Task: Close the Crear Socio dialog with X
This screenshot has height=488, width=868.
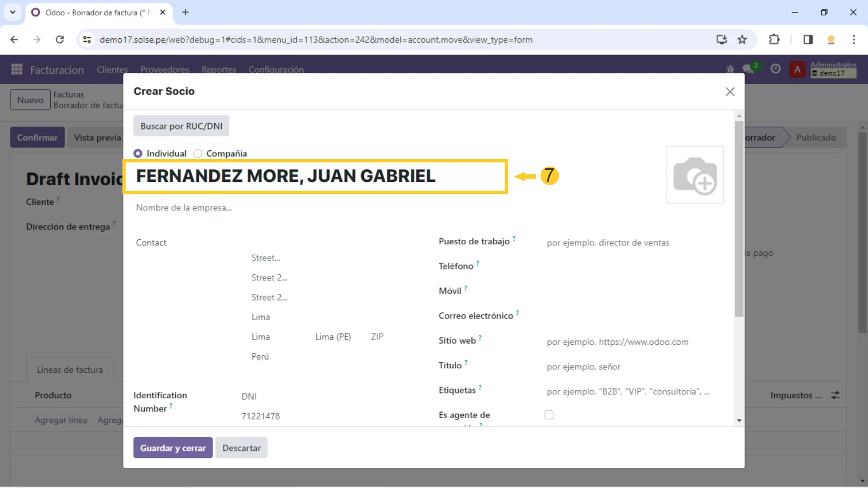Action: (x=730, y=92)
